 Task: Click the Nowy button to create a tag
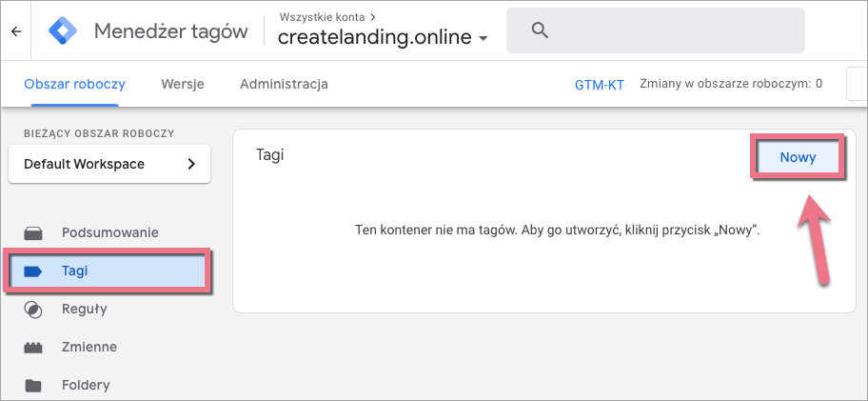pos(798,158)
